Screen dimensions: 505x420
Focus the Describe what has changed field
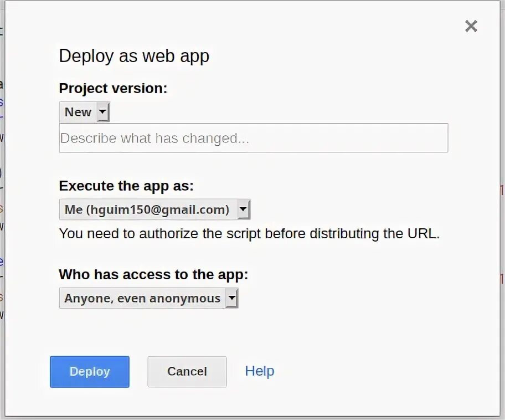254,138
